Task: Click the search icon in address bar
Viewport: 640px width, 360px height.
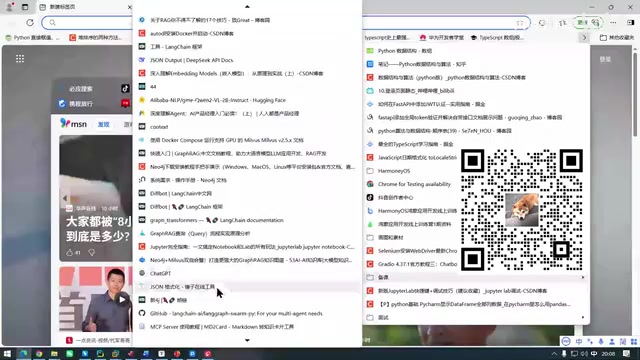Action: (x=52, y=22)
